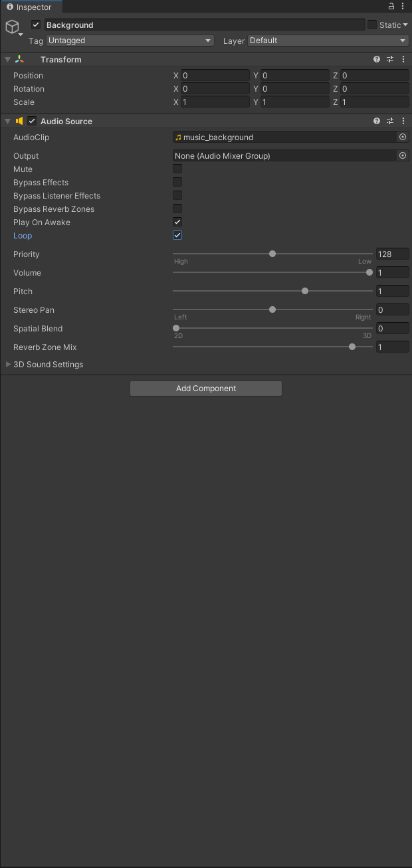Toggle the Inspector lock padlock icon
The image size is (412, 868).
[391, 5]
